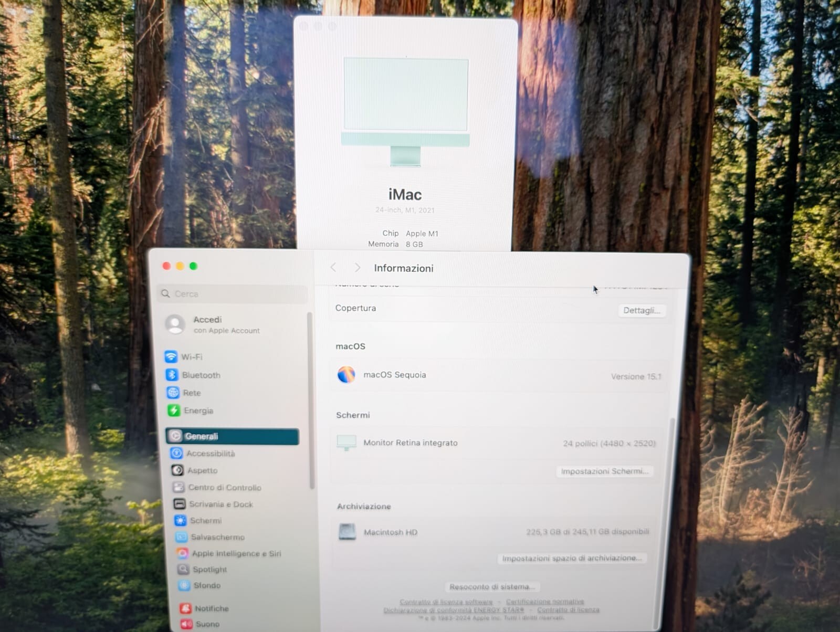840x632 pixels.
Task: Select Generali gear icon in sidebar
Action: coord(176,436)
